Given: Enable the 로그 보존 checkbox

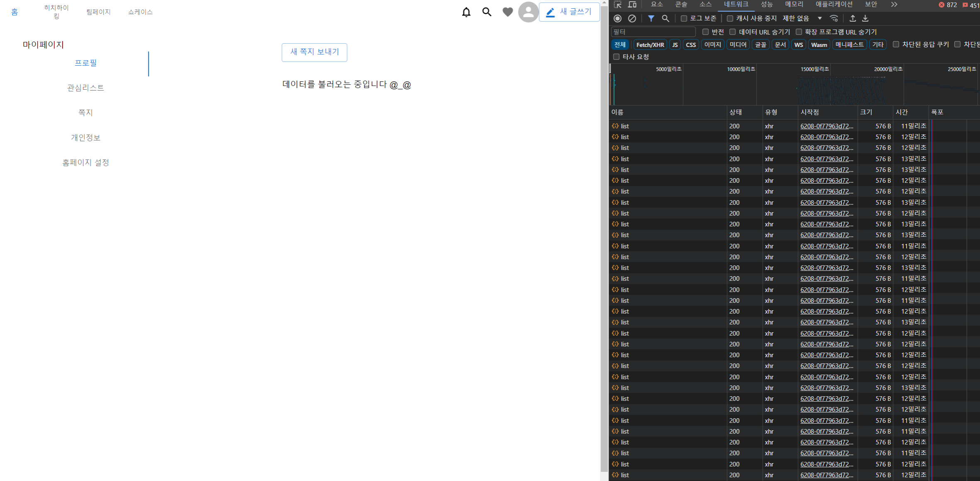Looking at the screenshot, I should [683, 18].
